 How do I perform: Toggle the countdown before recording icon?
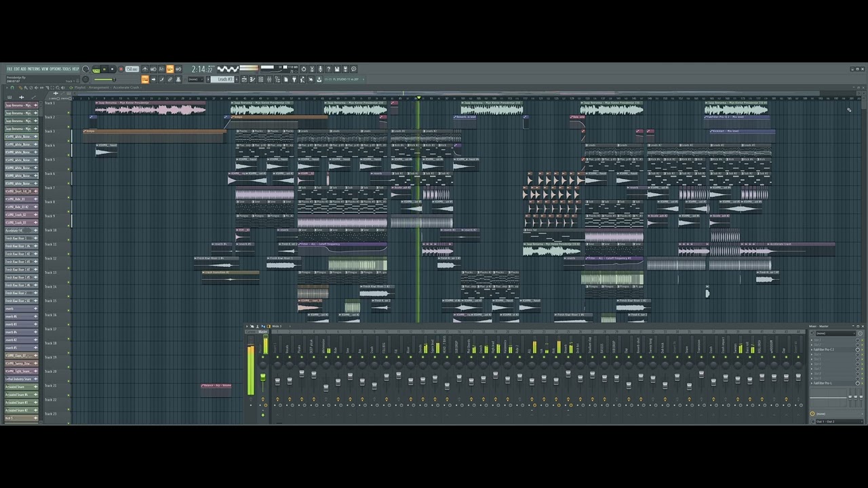point(161,69)
